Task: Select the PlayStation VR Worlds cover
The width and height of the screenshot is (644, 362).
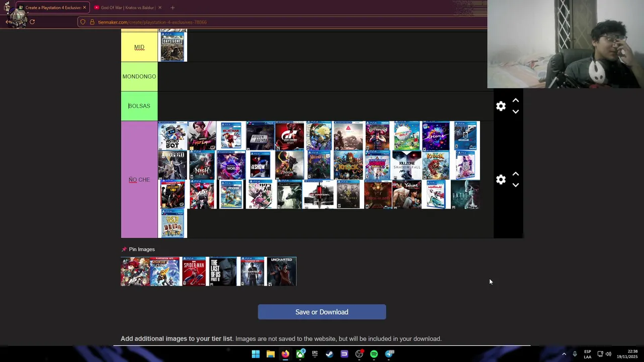Action: 231,165
